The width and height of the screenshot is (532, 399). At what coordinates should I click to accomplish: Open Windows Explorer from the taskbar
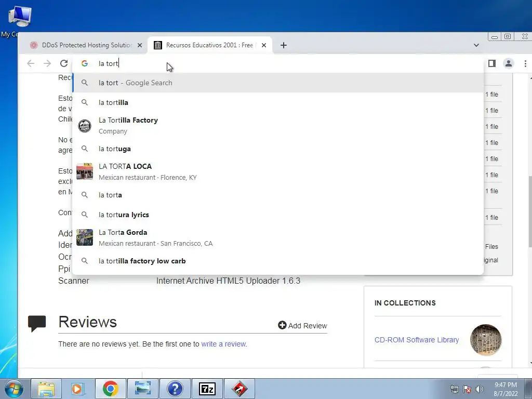(x=46, y=389)
